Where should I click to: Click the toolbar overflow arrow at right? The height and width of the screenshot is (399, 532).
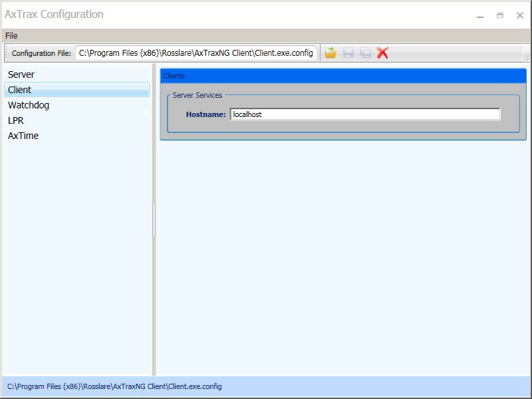point(527,58)
